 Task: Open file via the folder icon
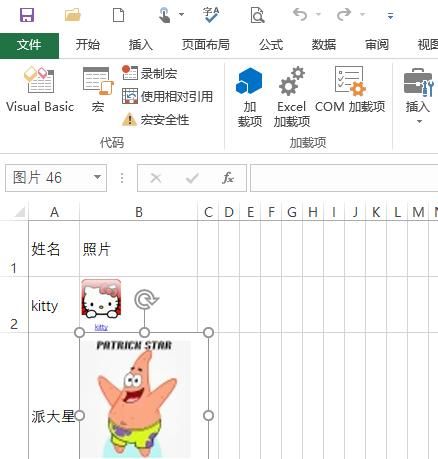73,15
